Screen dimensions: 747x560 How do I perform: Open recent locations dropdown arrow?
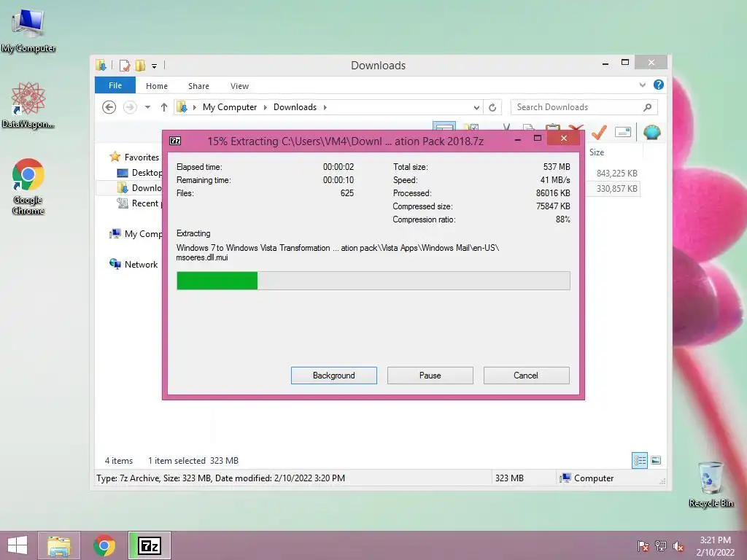pyautogui.click(x=147, y=107)
